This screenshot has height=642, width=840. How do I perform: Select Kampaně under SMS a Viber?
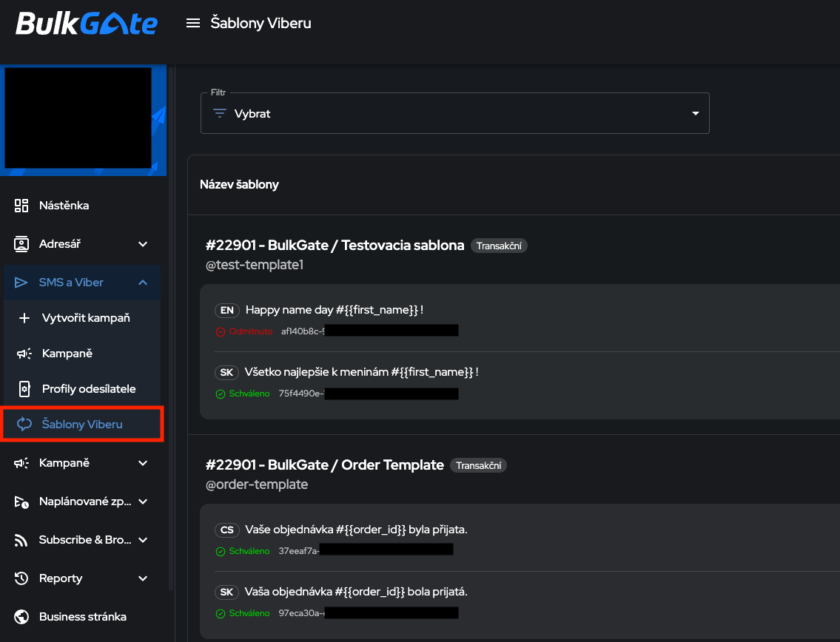coord(82,354)
